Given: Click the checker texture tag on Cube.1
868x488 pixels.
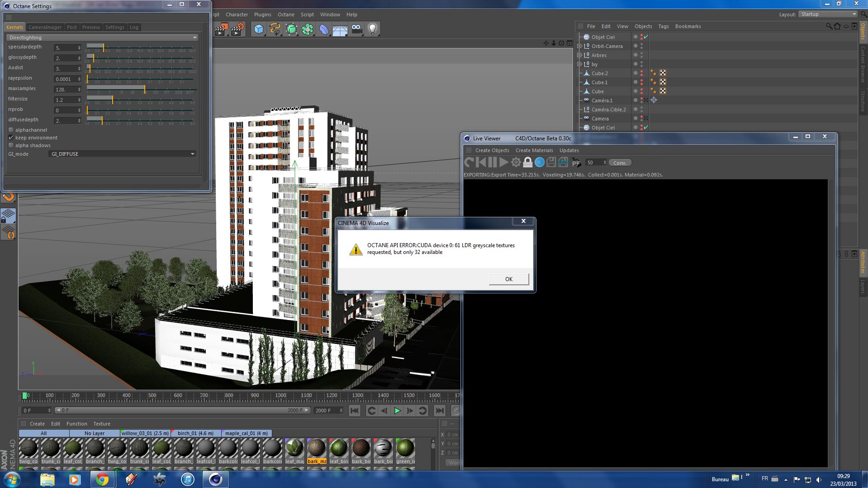Looking at the screenshot, I should pyautogui.click(x=663, y=82).
